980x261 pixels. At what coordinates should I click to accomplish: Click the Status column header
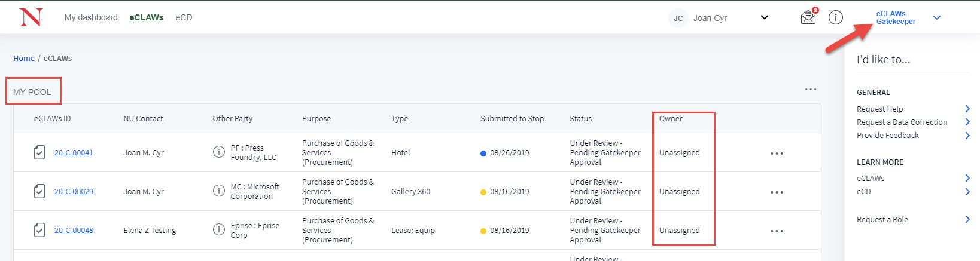click(580, 118)
